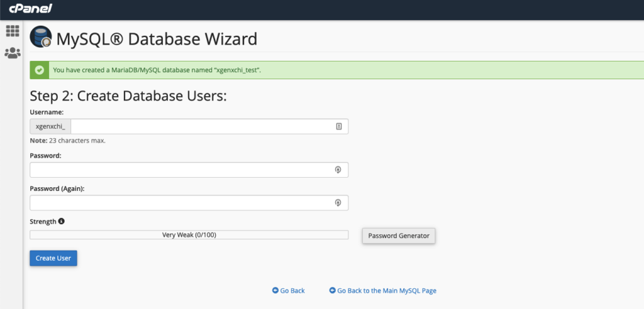
Task: Focus the Username input field
Action: (x=201, y=126)
